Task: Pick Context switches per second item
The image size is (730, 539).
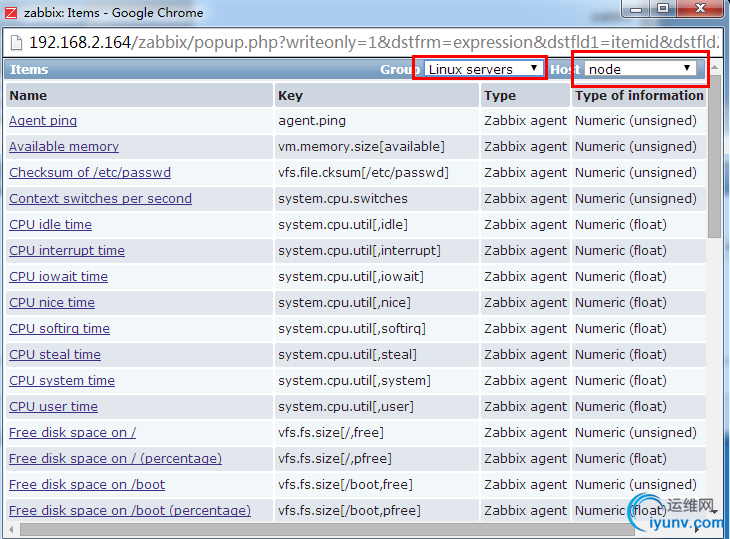Action: 101,199
